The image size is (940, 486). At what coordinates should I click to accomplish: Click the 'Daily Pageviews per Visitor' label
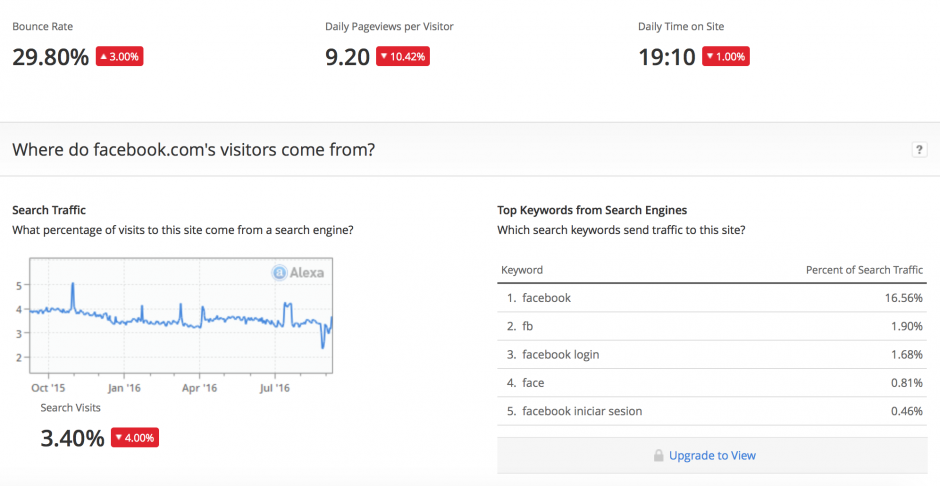(389, 26)
